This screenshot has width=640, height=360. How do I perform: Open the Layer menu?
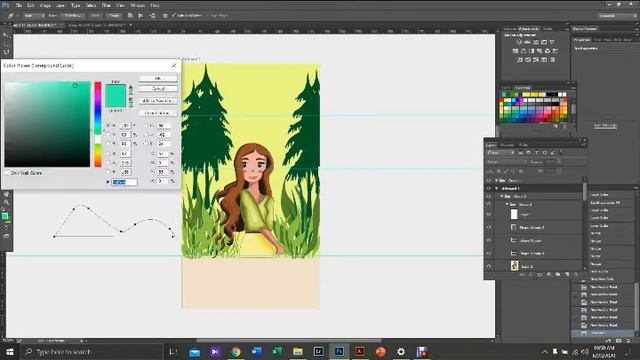[60, 5]
